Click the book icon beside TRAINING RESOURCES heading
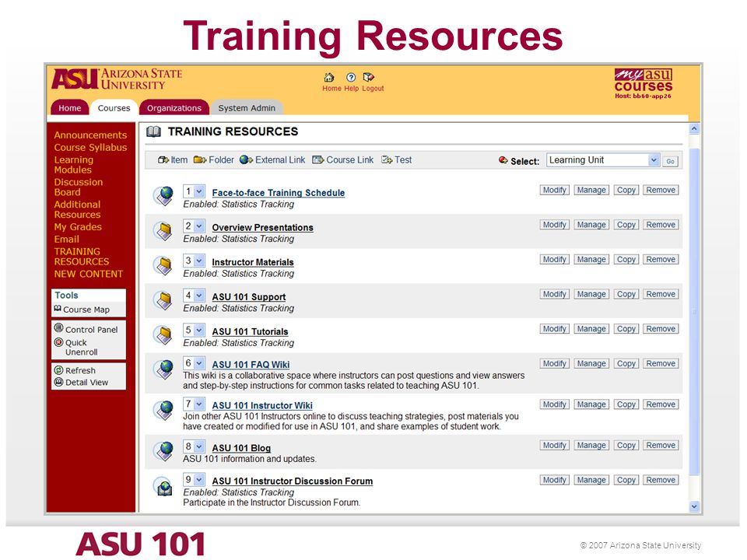This screenshot has width=747, height=560. 153,132
